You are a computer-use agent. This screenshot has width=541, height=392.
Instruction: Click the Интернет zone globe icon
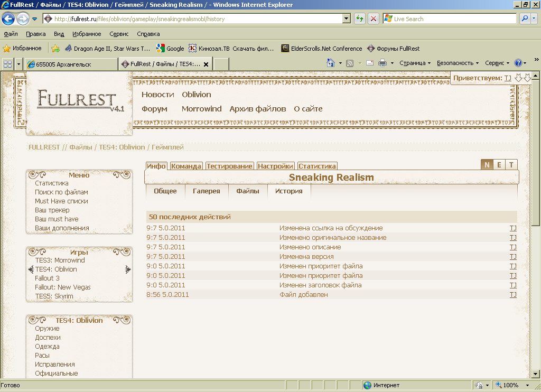coord(368,385)
